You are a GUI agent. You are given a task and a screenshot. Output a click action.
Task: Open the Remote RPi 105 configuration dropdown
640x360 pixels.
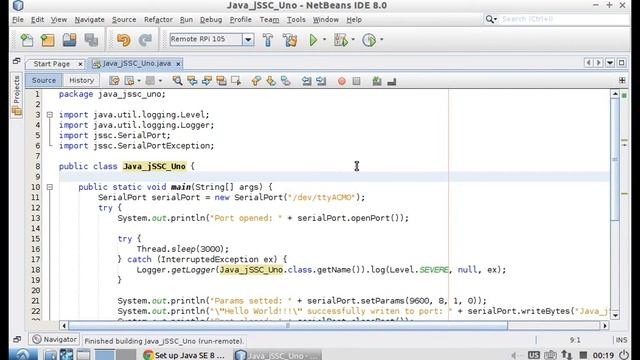[x=248, y=40]
